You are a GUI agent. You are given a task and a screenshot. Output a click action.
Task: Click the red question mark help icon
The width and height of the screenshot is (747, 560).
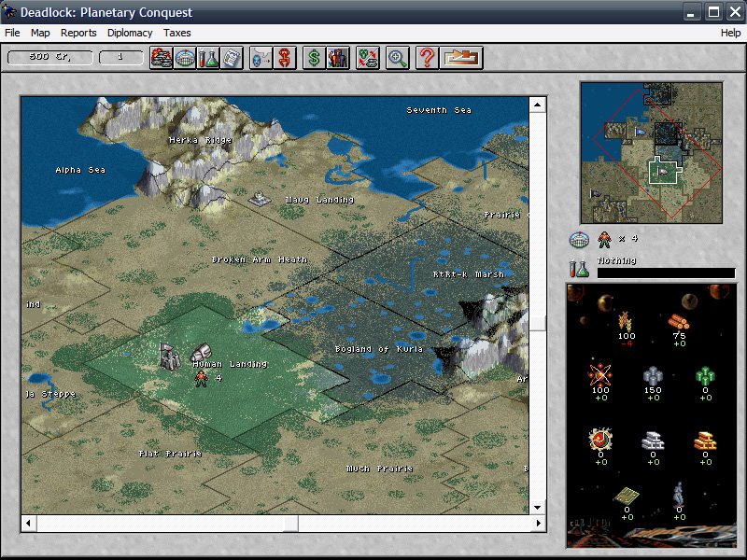427,58
